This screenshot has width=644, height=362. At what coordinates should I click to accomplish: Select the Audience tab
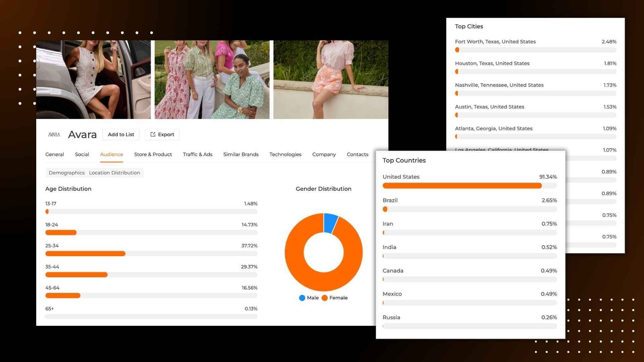pos(111,154)
